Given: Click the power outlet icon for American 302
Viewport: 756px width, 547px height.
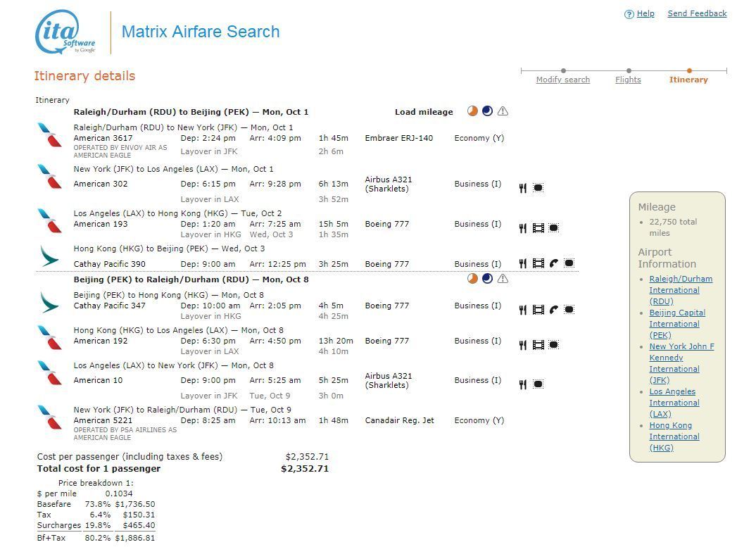Looking at the screenshot, I should click(x=538, y=188).
